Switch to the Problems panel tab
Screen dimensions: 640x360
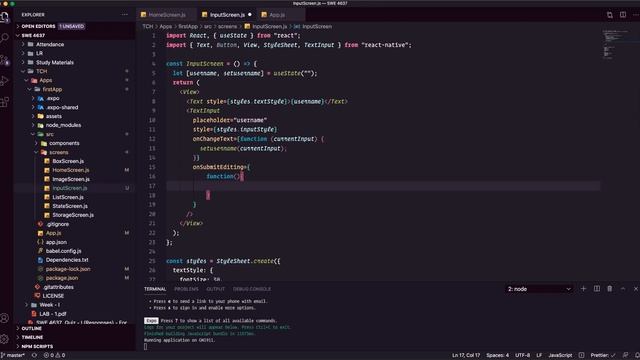pos(186,289)
